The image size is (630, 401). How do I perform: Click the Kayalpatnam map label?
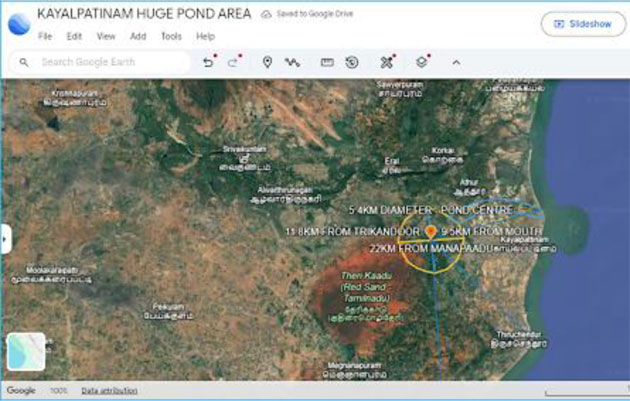point(524,244)
